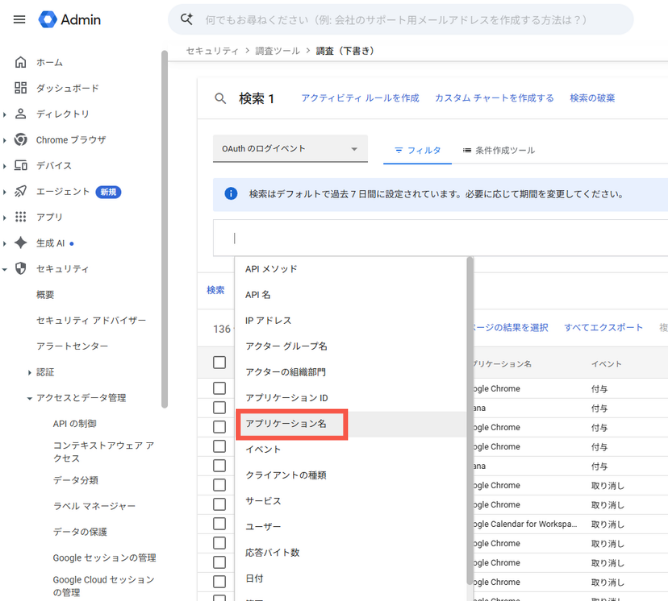Click the blue 検索 button

point(216,290)
